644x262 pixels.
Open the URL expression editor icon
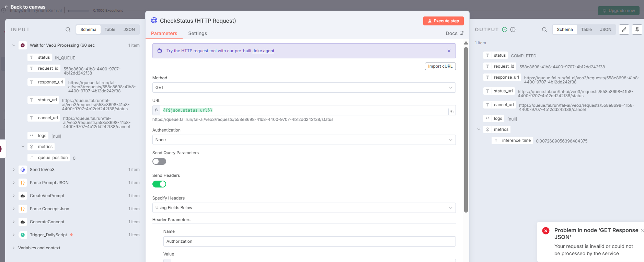click(x=452, y=112)
